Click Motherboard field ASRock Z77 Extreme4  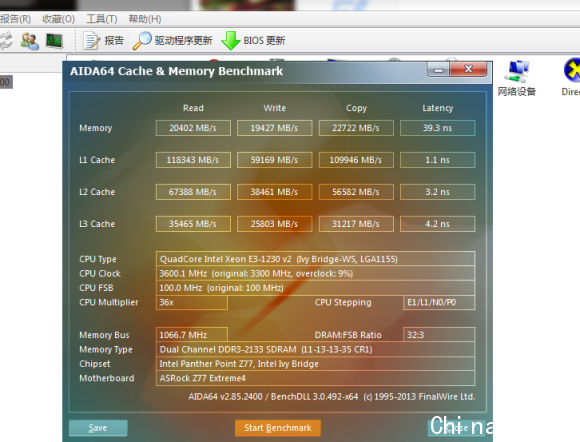tap(316, 378)
